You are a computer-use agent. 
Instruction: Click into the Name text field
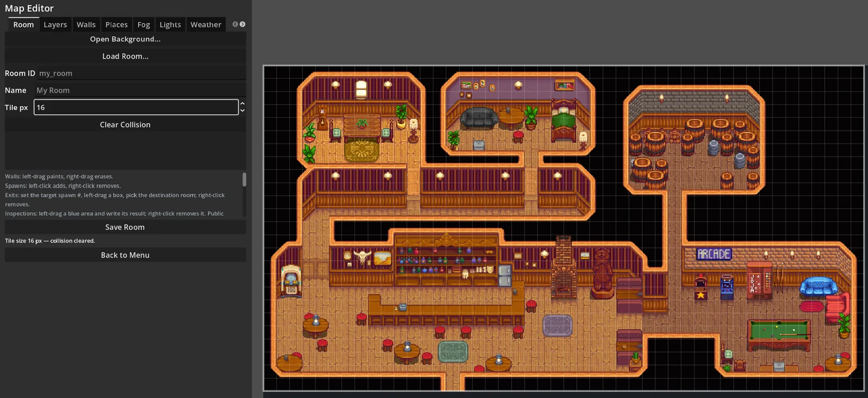pyautogui.click(x=140, y=90)
